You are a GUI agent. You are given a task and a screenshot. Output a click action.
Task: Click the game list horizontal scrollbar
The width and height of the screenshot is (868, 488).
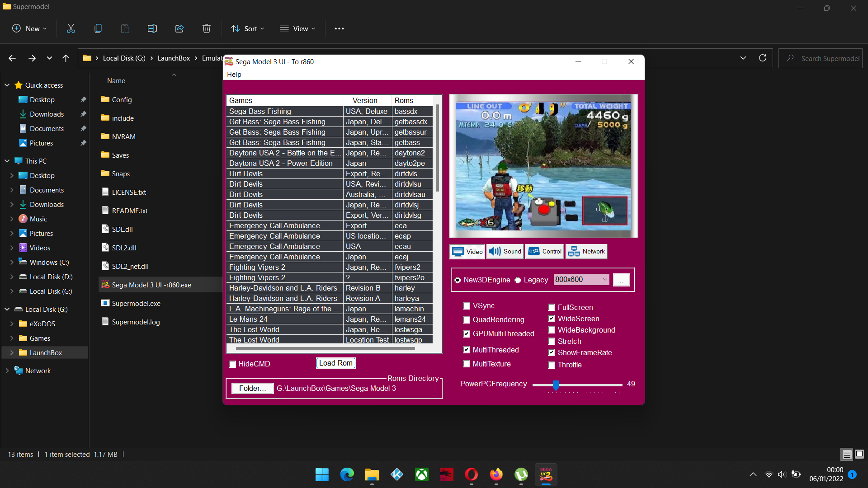325,349
